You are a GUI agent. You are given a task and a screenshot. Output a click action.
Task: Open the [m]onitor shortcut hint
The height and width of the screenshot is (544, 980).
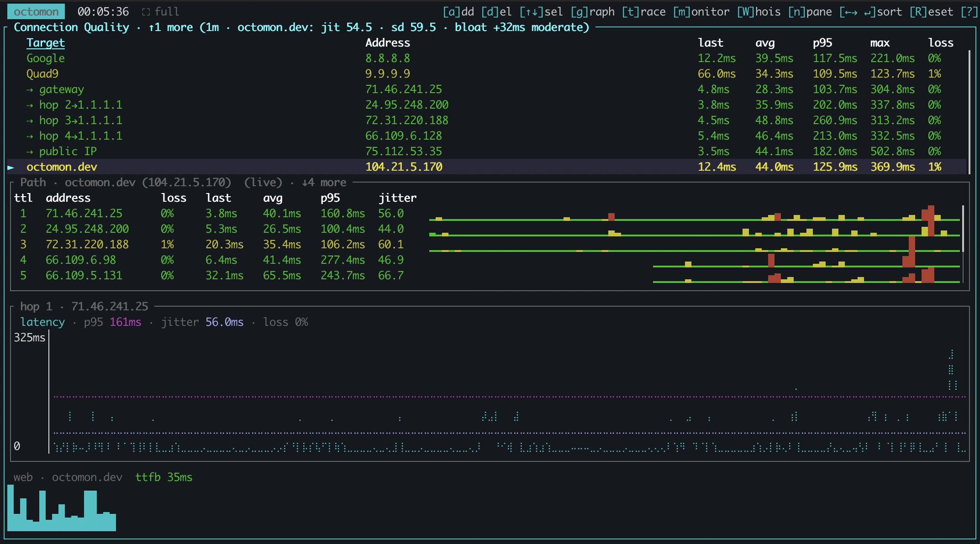701,11
